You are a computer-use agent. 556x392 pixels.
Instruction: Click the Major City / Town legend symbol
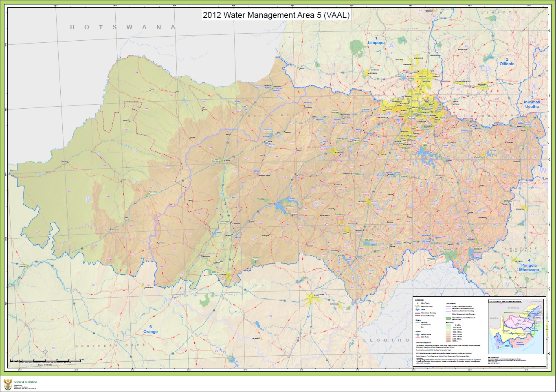tap(417, 307)
